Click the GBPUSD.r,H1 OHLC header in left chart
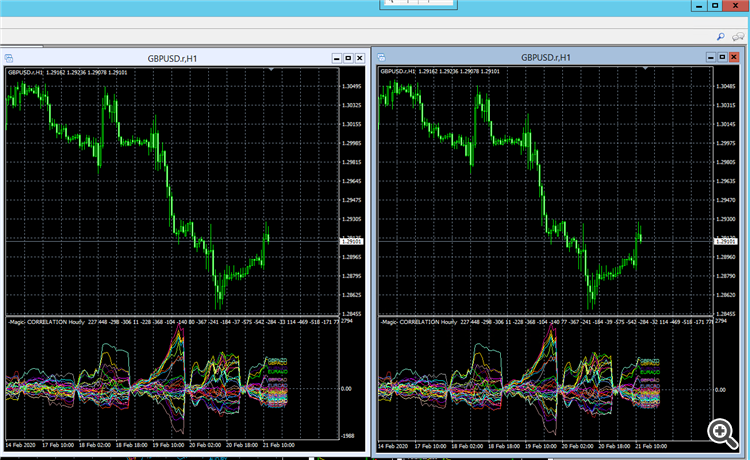 click(x=67, y=73)
